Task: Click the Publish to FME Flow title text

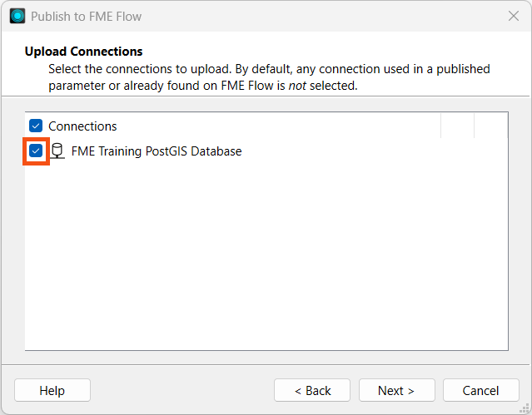Action: 87,17
